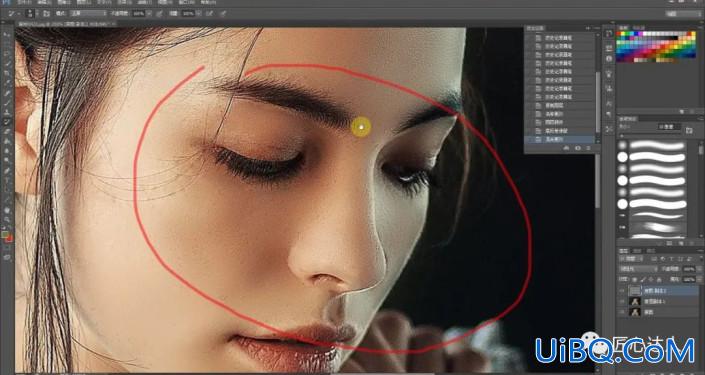Lock transparent pixels on the layer
The image size is (705, 375).
click(x=634, y=279)
